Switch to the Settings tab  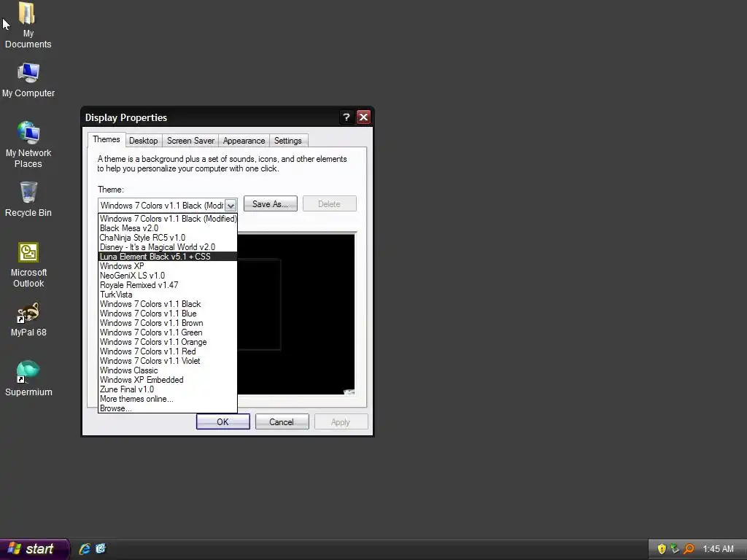click(x=287, y=141)
